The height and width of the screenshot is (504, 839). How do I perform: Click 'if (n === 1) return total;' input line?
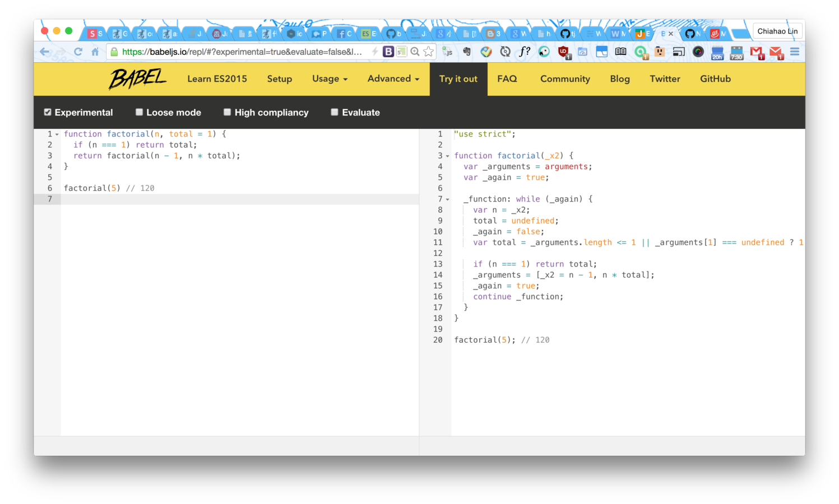pyautogui.click(x=135, y=145)
